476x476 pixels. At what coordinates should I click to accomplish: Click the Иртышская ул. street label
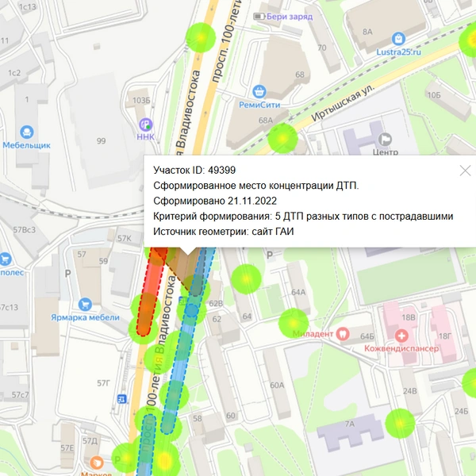coord(343,102)
